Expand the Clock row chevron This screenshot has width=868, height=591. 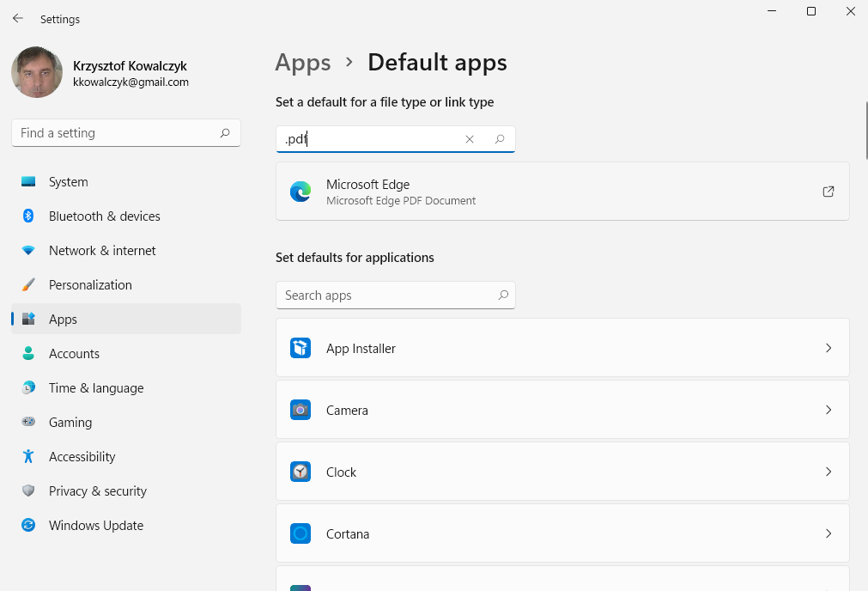pos(829,472)
